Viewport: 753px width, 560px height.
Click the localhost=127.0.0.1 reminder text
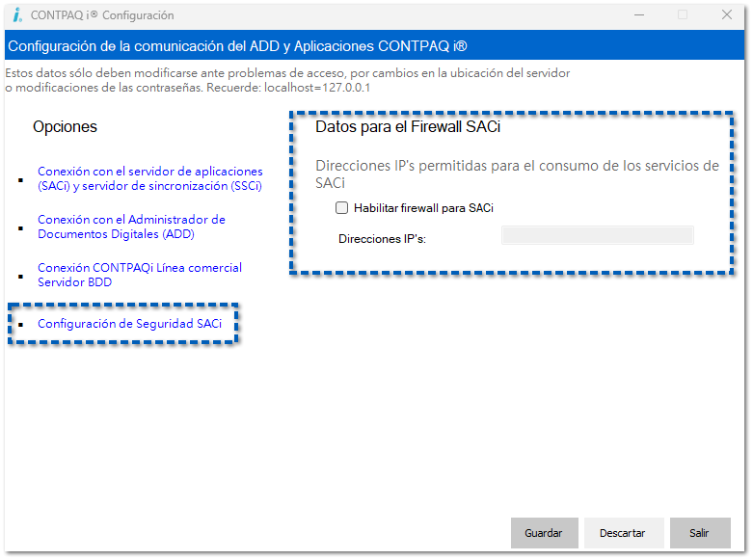point(317,88)
